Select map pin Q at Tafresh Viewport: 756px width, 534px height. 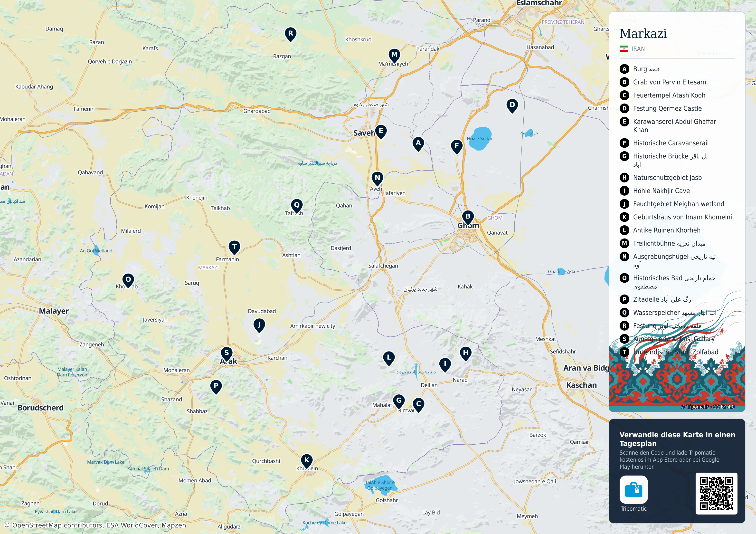297,206
